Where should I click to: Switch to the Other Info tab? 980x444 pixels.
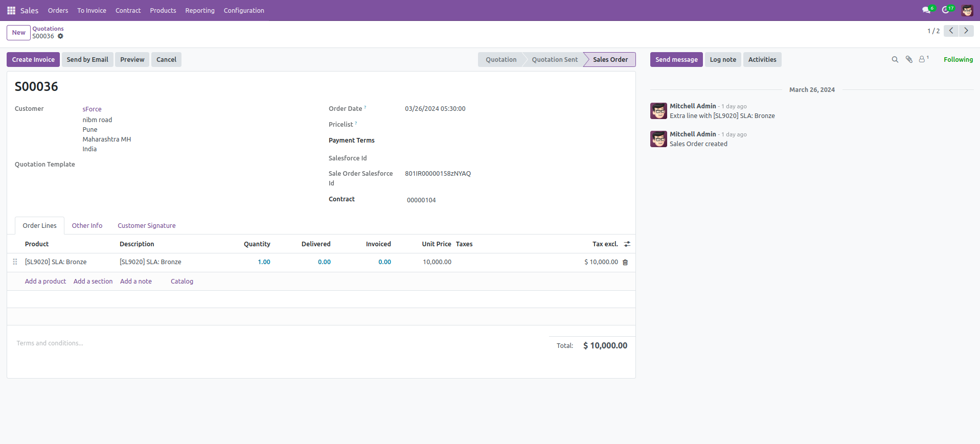pos(87,226)
